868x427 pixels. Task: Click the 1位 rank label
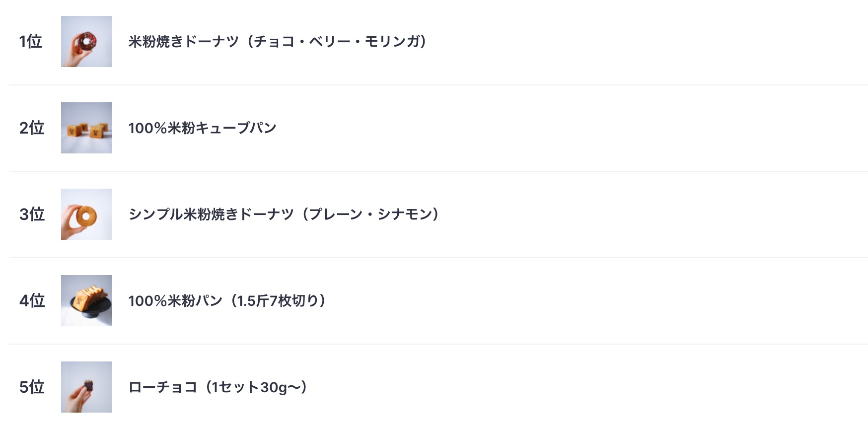click(31, 41)
